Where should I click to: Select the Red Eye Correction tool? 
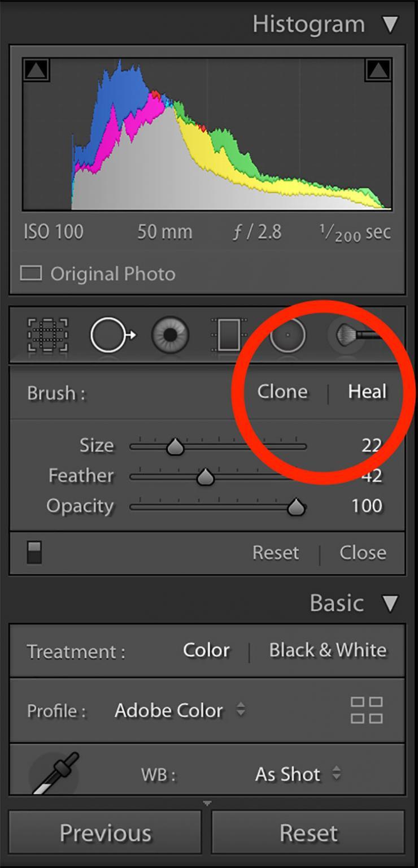(x=170, y=335)
